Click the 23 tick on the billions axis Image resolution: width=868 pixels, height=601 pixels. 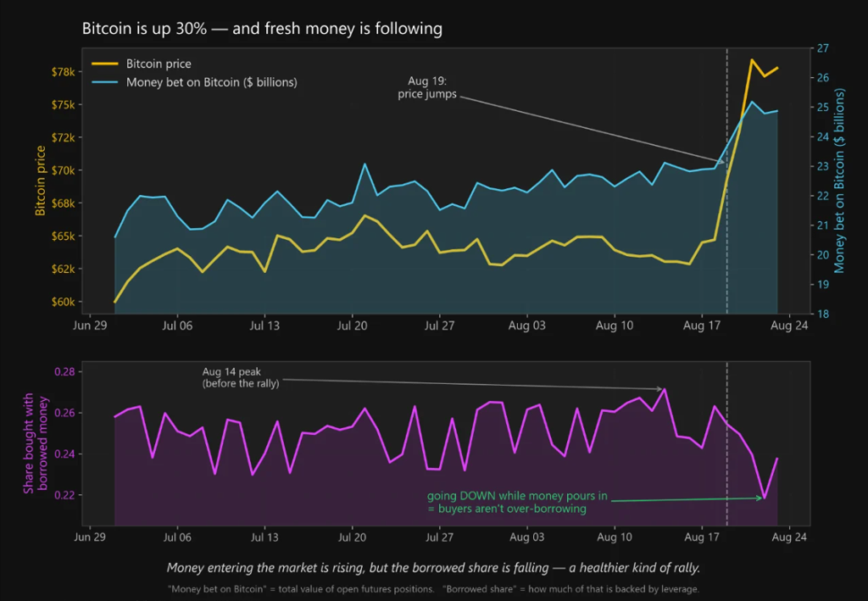pyautogui.click(x=823, y=167)
